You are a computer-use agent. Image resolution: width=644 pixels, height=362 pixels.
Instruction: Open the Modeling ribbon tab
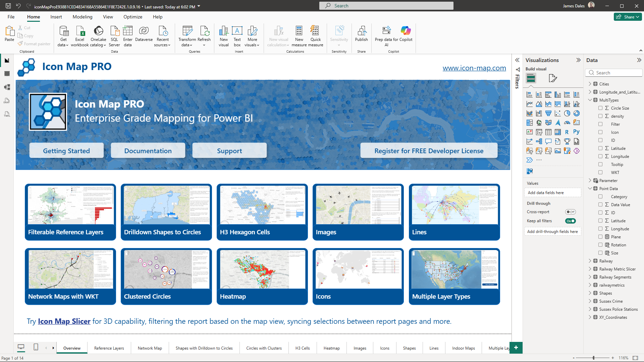[x=82, y=17]
